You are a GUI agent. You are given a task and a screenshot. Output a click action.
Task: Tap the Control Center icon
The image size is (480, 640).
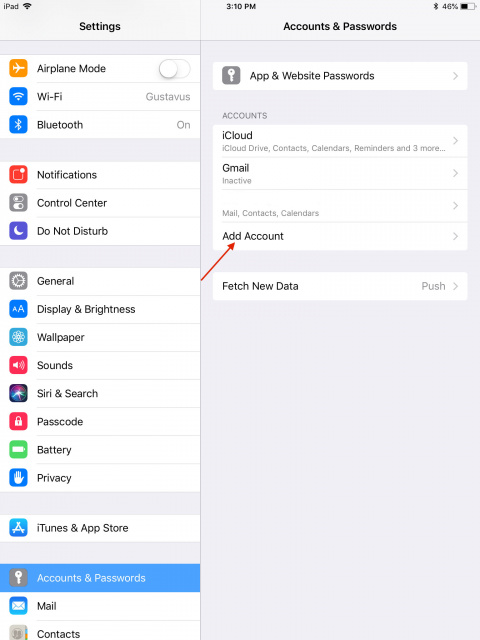tap(18, 203)
